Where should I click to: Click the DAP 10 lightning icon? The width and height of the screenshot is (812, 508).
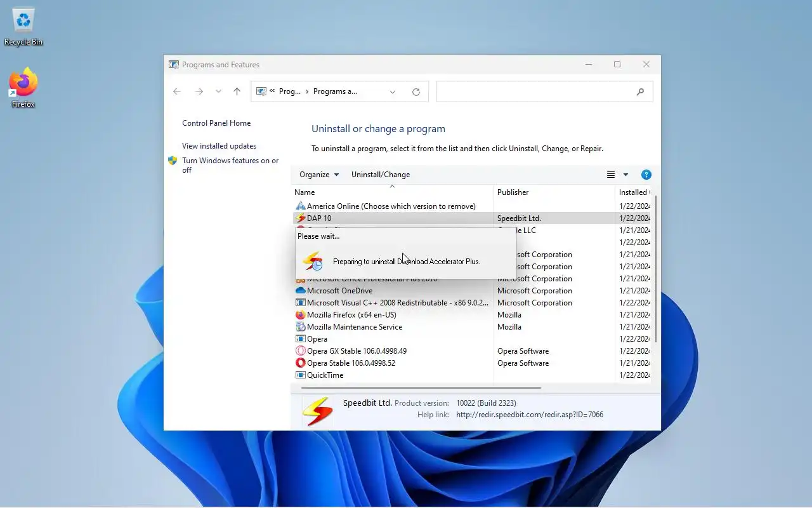tap(301, 218)
